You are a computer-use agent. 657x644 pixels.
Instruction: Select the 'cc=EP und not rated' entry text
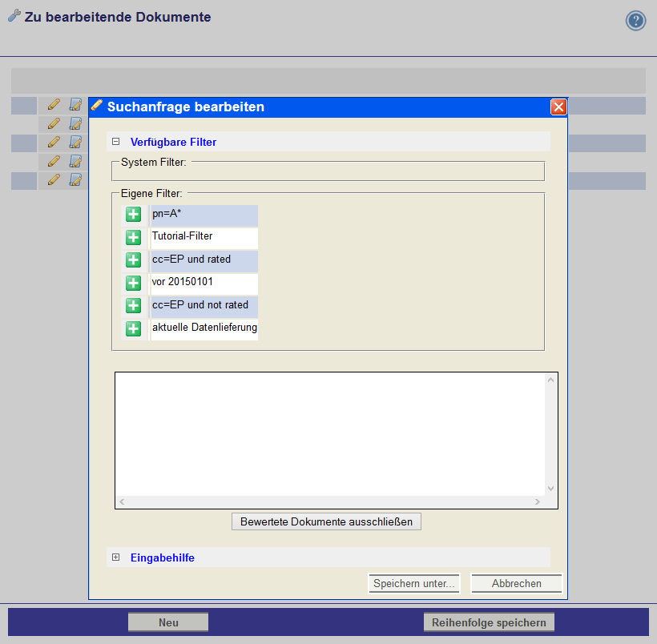[x=200, y=304]
